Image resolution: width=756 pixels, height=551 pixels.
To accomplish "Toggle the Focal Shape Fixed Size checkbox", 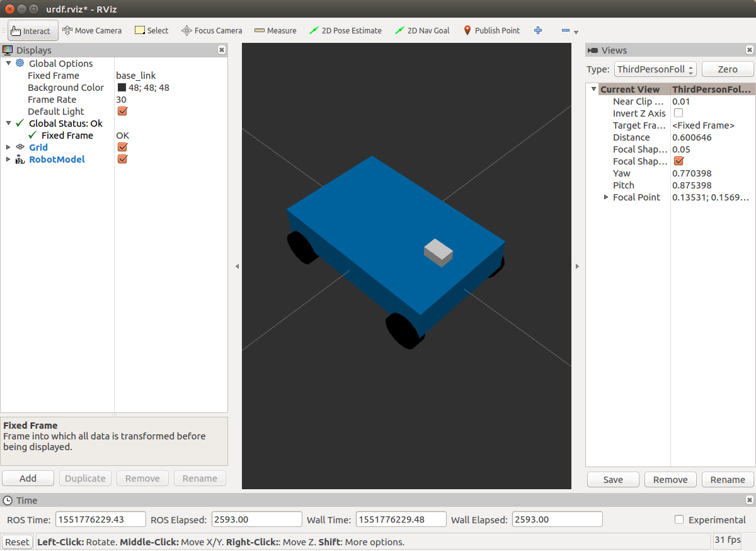I will tap(679, 161).
